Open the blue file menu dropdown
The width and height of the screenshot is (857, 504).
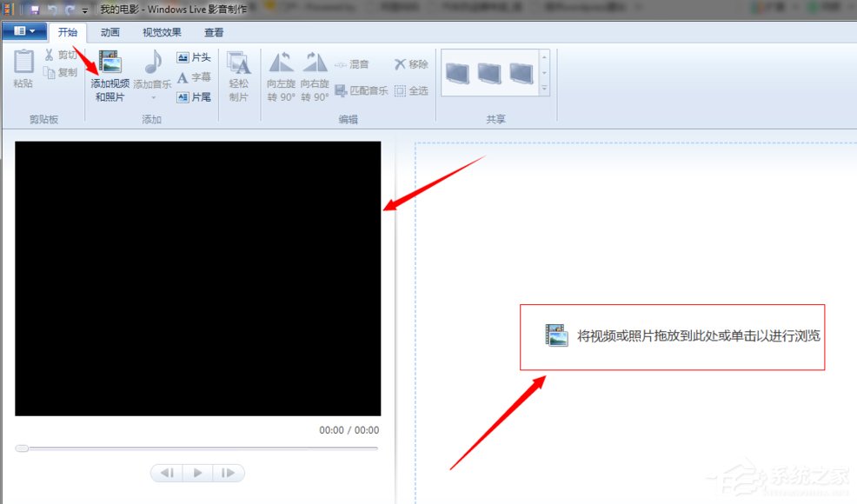[x=23, y=30]
